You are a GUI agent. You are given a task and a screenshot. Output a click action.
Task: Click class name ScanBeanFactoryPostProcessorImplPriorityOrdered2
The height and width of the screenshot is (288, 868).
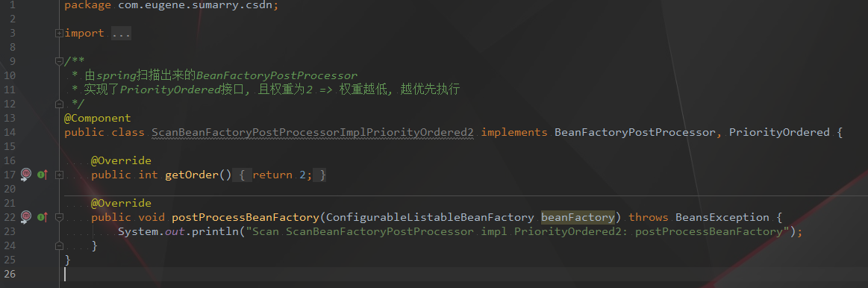313,132
